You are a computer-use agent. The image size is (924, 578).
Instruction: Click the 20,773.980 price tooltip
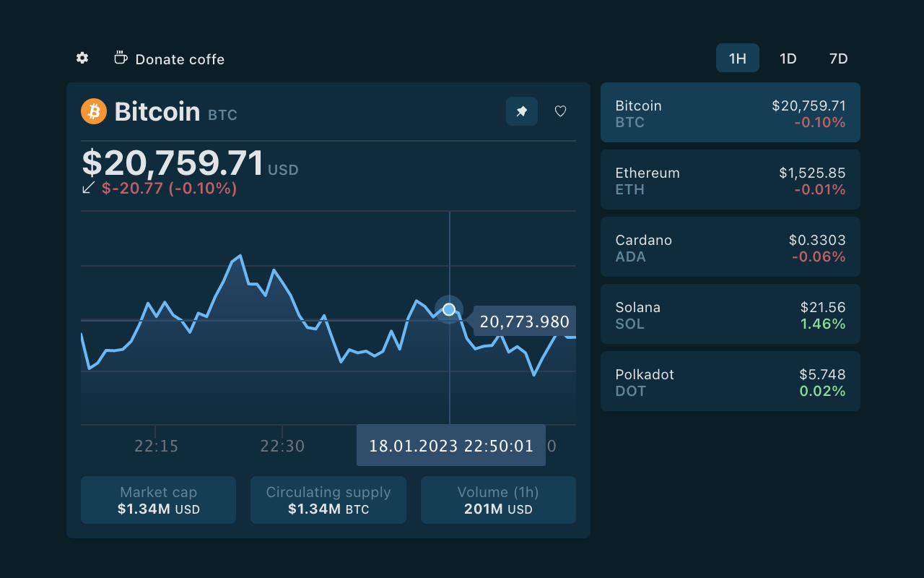[x=524, y=322]
